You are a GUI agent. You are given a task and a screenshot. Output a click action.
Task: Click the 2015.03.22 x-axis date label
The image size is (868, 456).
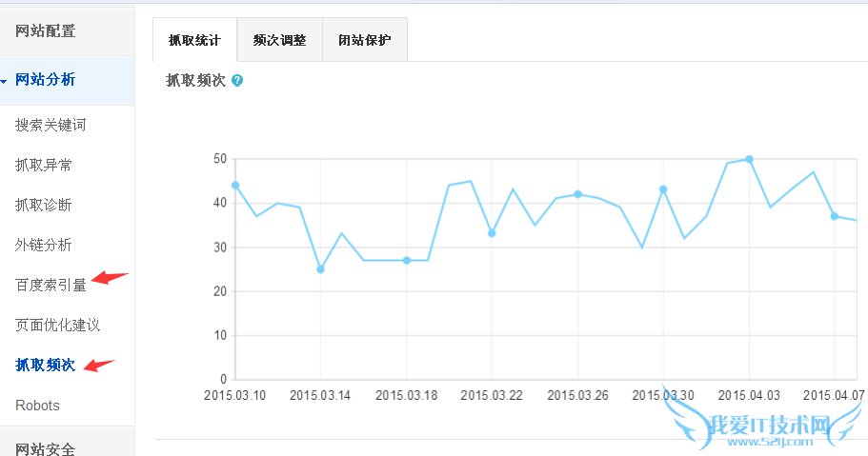click(x=492, y=395)
